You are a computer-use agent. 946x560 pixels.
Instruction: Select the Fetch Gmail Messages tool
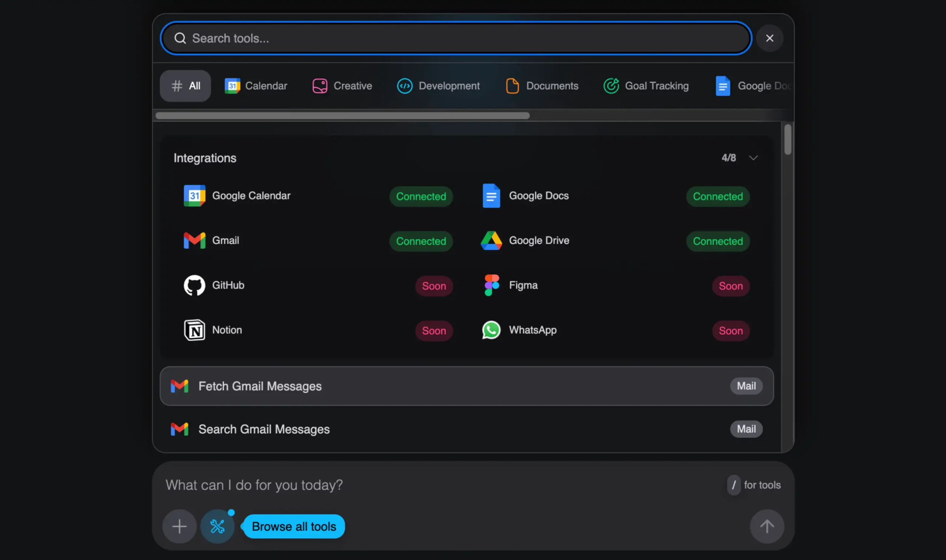(467, 386)
